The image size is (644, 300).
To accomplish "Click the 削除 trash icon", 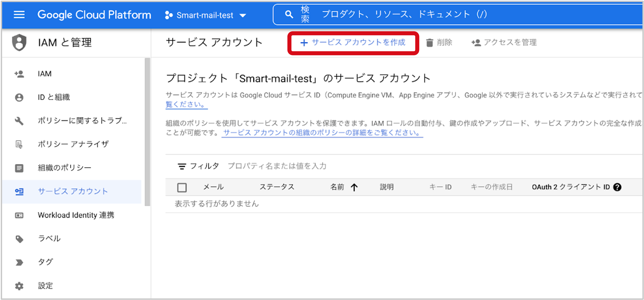I will [429, 43].
